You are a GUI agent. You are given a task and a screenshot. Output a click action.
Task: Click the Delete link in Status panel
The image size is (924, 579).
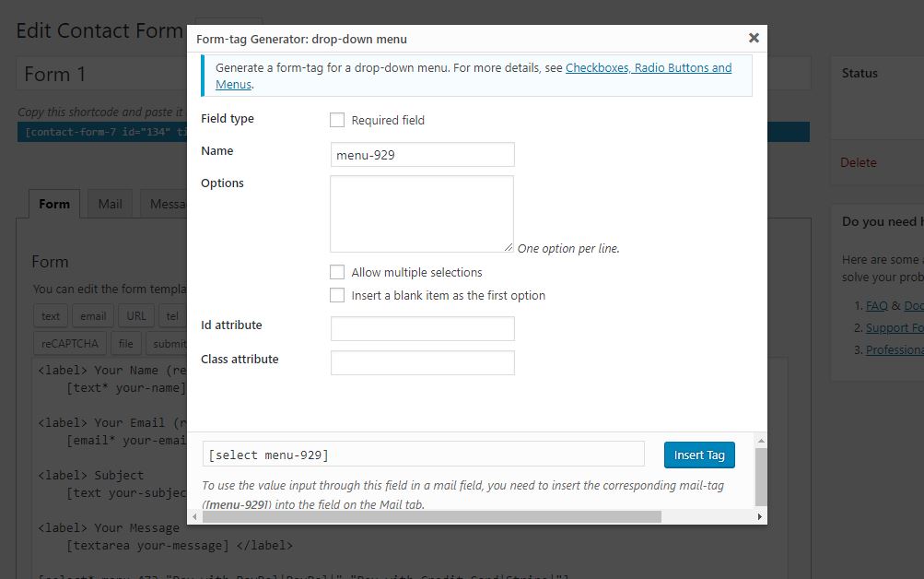[x=858, y=163]
